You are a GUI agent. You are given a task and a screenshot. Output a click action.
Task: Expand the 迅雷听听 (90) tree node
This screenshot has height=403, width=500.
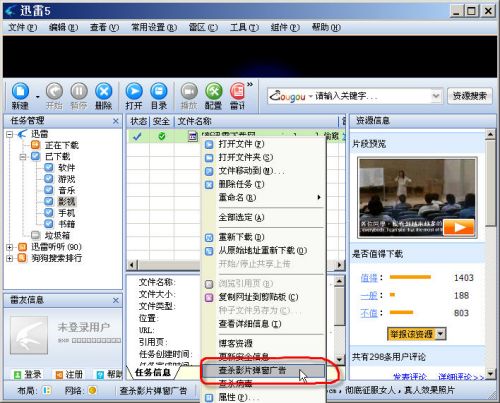10,247
